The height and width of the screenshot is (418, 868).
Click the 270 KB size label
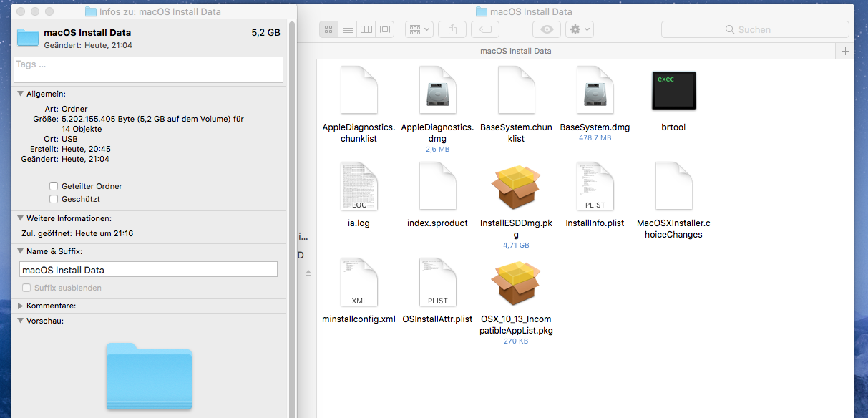click(516, 341)
